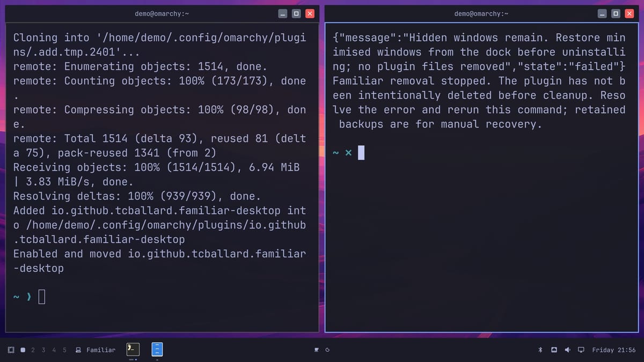This screenshot has width=644, height=362.
Task: Maximize the left terminal window
Action: [296, 13]
